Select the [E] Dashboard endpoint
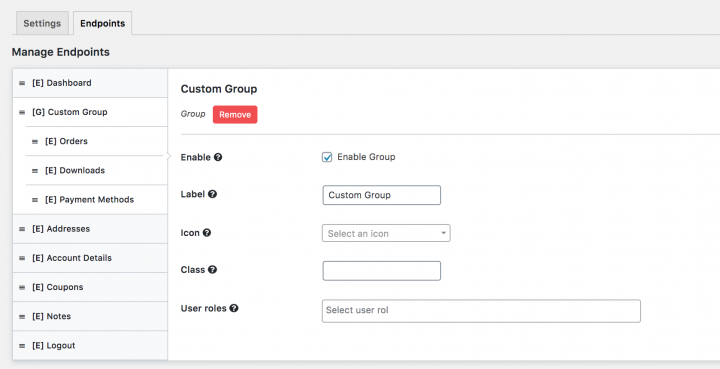 (90, 83)
